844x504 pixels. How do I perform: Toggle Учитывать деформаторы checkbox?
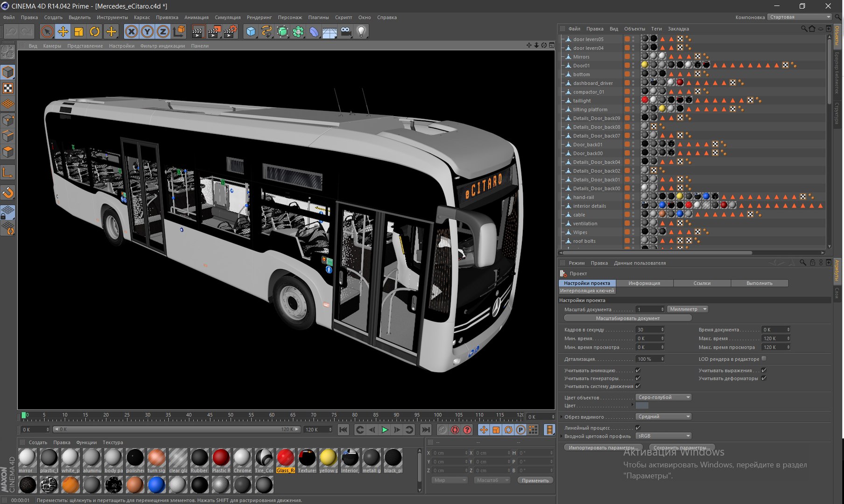point(764,378)
